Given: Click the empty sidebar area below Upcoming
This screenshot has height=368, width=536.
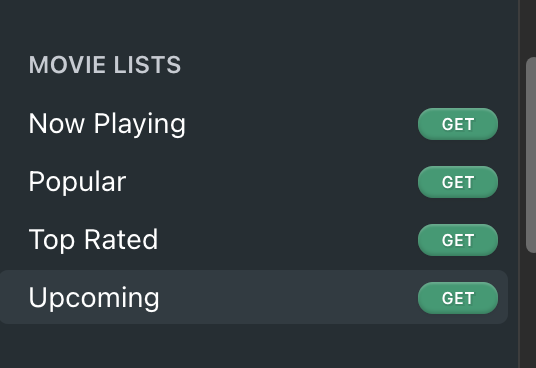Looking at the screenshot, I should [253, 347].
